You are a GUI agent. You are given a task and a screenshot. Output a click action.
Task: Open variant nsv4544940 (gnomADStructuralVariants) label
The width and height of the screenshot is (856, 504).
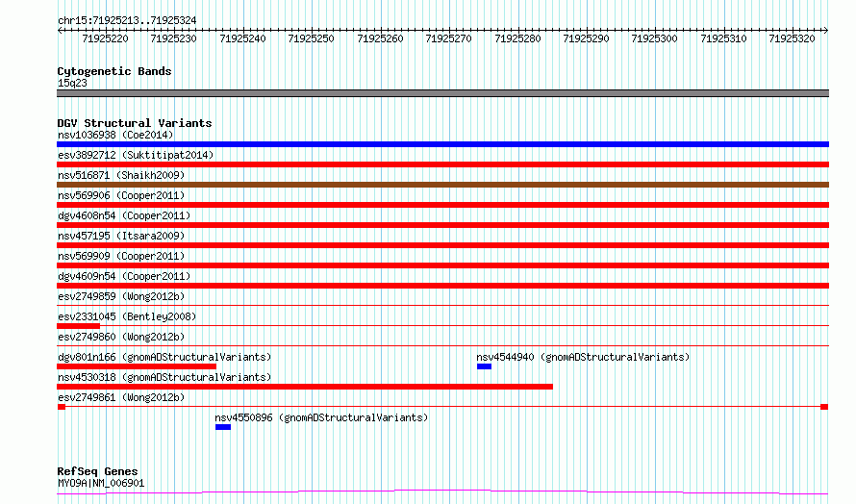(583, 357)
